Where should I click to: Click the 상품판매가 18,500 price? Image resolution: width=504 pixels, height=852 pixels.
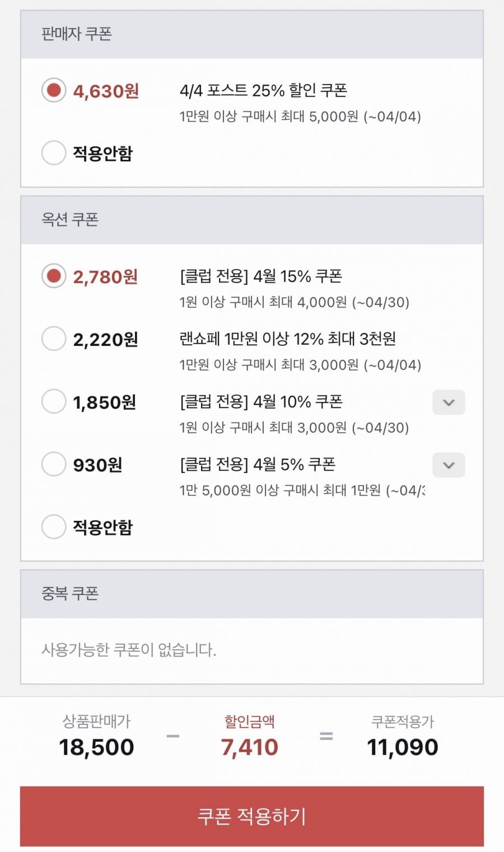96,747
